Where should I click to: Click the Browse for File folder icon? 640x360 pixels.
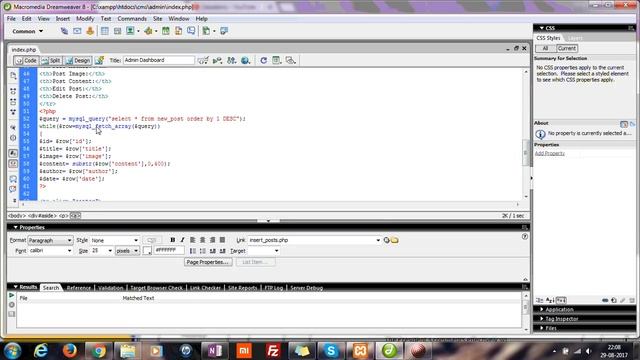(395, 240)
